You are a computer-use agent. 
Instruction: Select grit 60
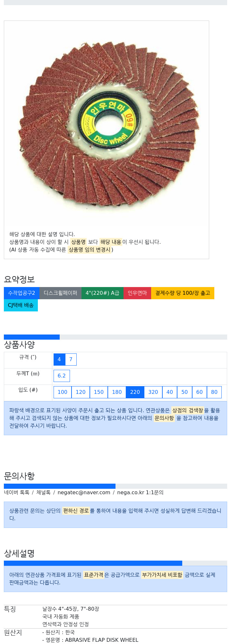point(200,392)
